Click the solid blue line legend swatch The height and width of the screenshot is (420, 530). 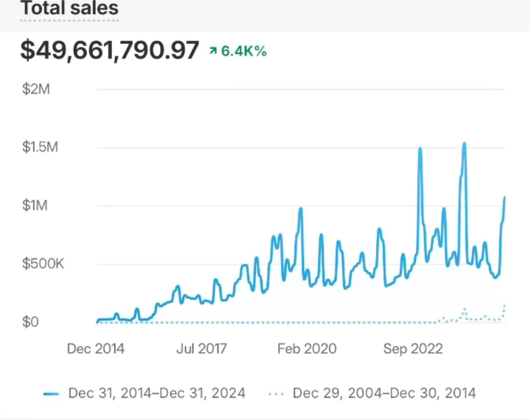[51, 394]
